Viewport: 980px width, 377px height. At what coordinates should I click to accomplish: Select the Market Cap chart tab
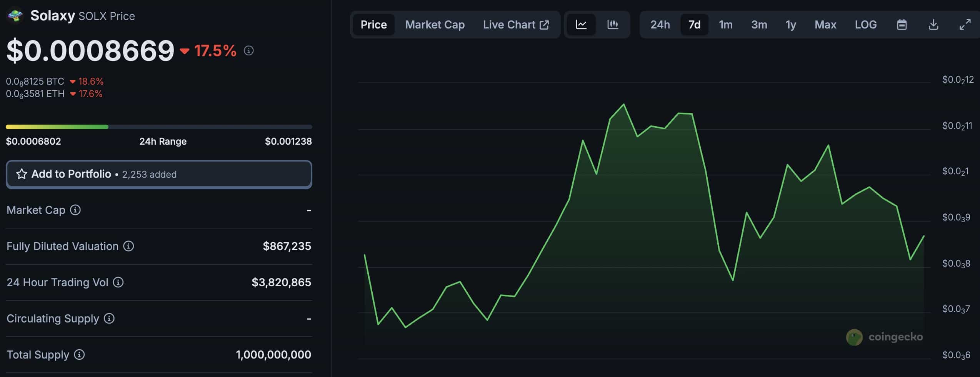pyautogui.click(x=435, y=25)
